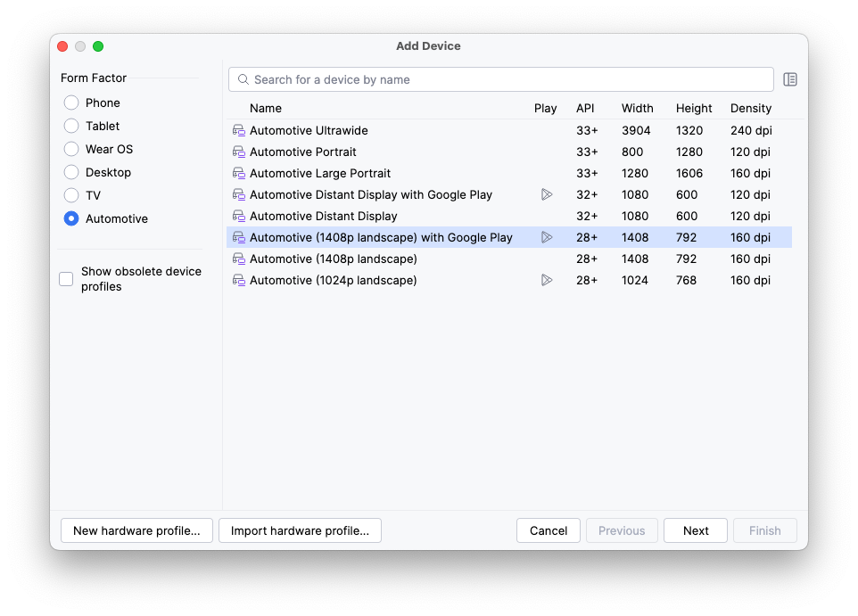
Task: Click the Next button
Action: click(696, 530)
